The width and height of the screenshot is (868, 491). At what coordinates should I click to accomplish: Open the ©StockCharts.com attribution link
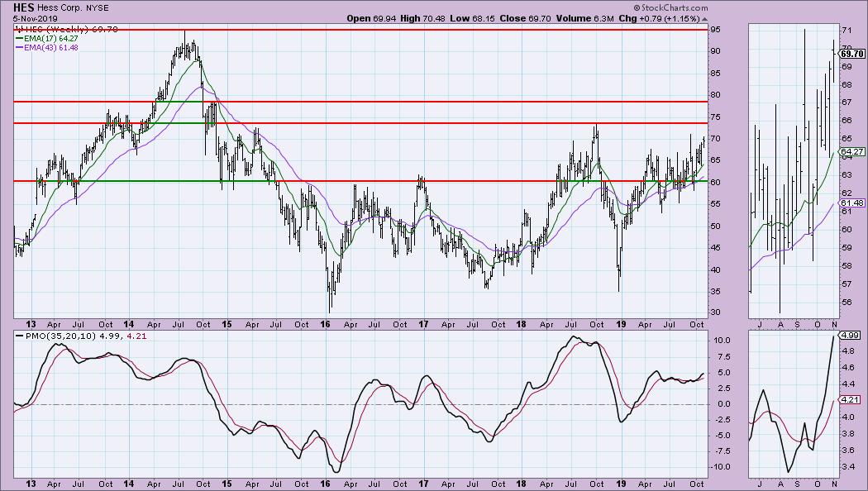tap(670, 7)
